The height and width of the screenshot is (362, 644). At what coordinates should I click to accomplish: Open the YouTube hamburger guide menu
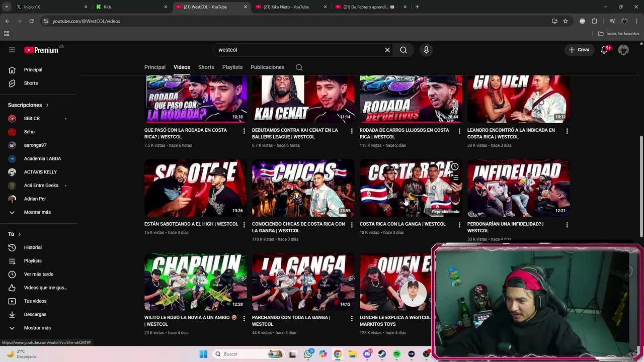click(12, 50)
